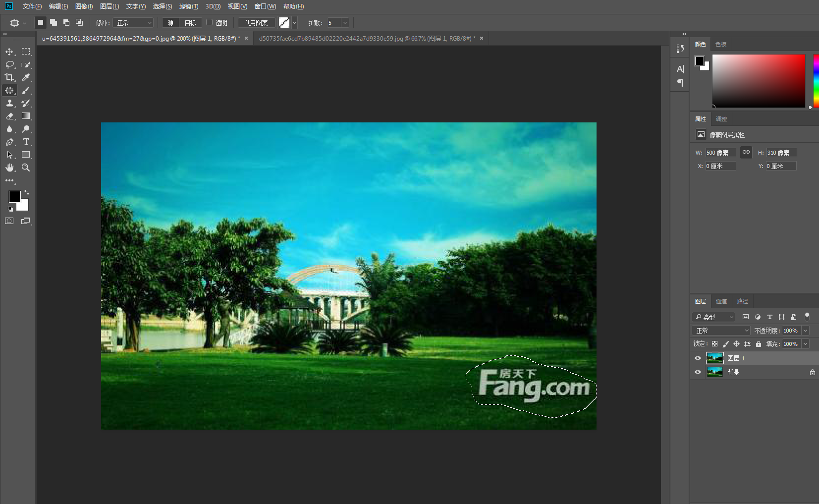The height and width of the screenshot is (504, 819).
Task: Hide the 背景 layer visibility
Action: (x=698, y=372)
